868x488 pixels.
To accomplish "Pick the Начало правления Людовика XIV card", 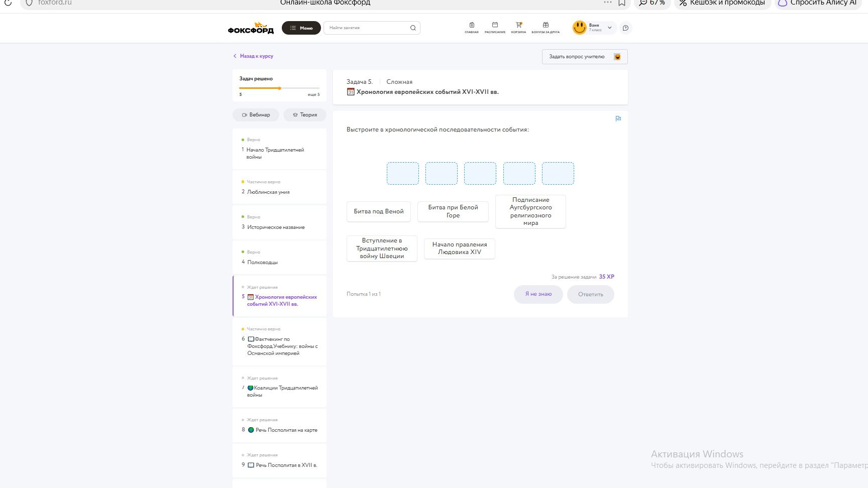I will click(460, 249).
